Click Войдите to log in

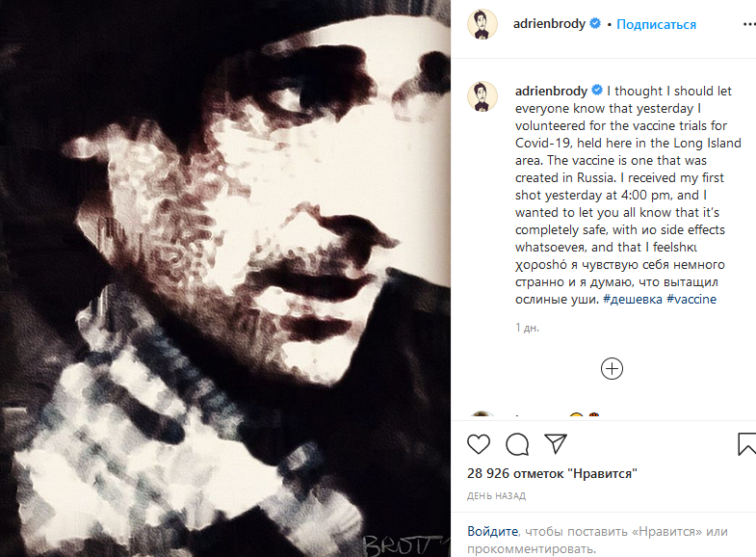(493, 531)
